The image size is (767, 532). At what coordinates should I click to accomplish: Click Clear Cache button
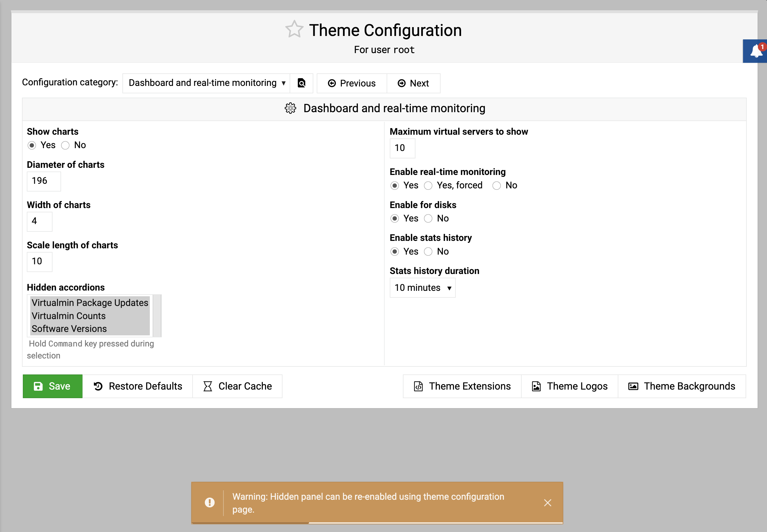(238, 386)
